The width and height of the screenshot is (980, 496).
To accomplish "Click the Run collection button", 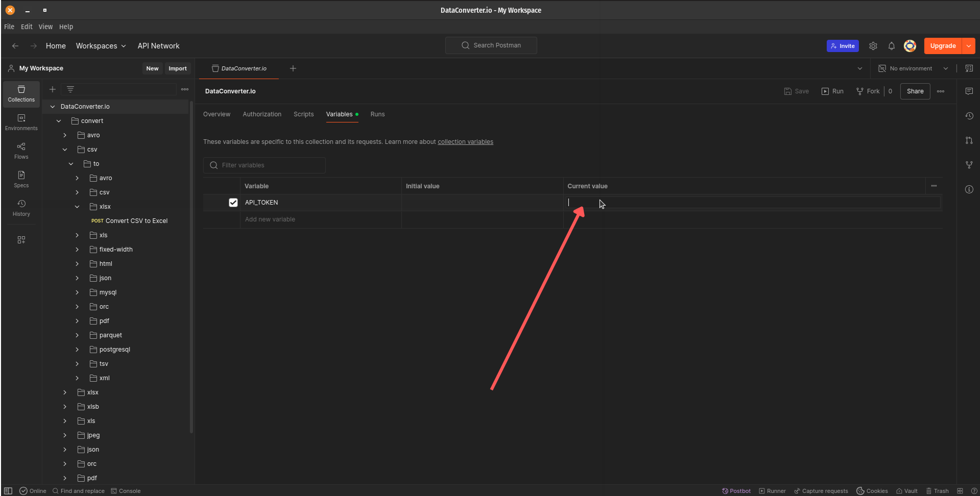I will pos(832,91).
